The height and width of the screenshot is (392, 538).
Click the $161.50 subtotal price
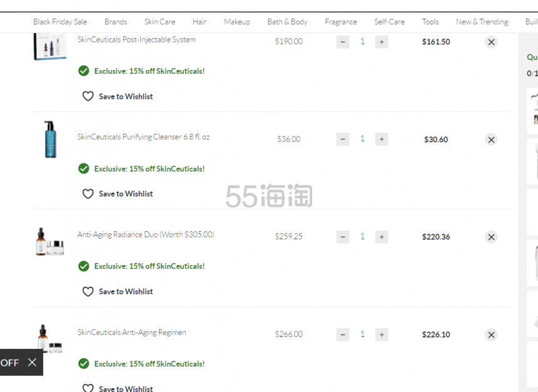(436, 42)
